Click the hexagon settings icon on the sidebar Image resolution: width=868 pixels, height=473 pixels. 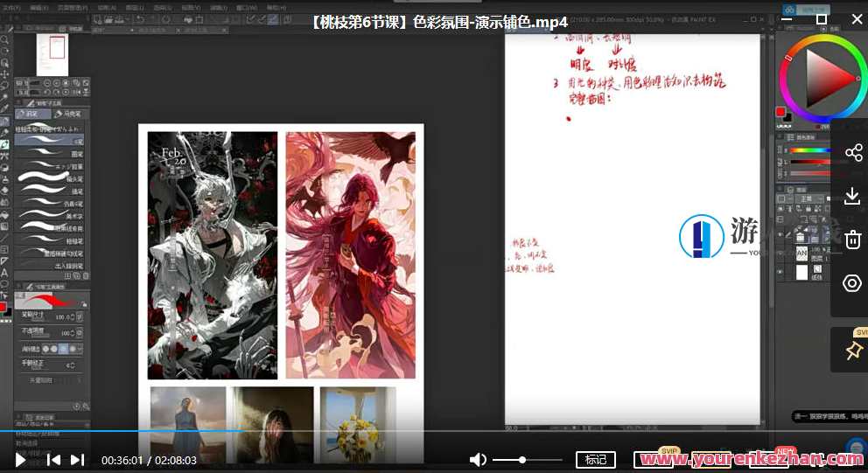pyautogui.click(x=852, y=283)
